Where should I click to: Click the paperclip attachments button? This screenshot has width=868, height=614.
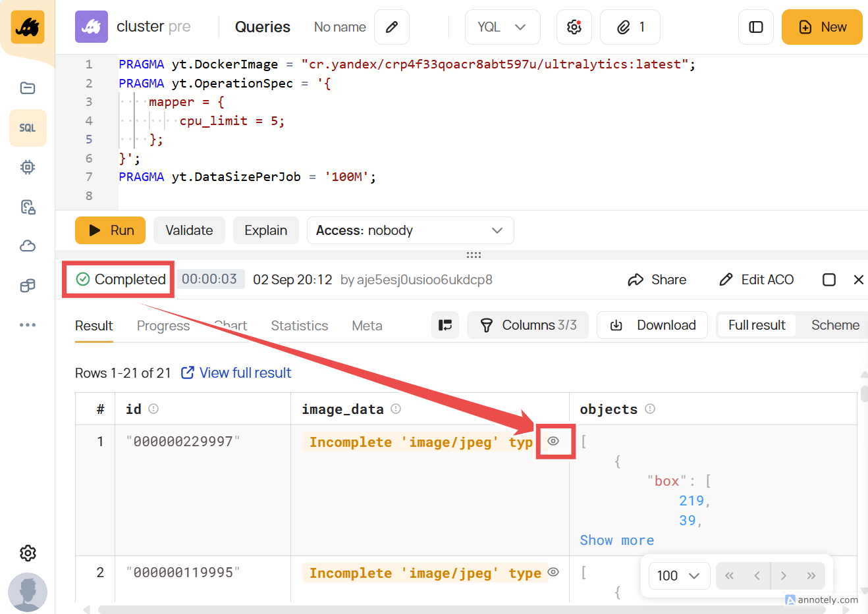630,27
